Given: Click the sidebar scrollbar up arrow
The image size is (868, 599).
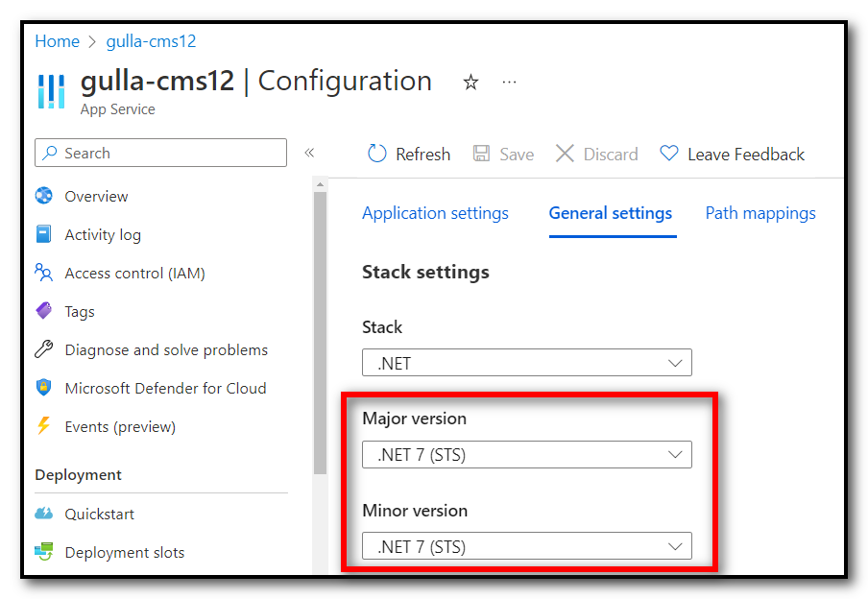Looking at the screenshot, I should click(320, 183).
